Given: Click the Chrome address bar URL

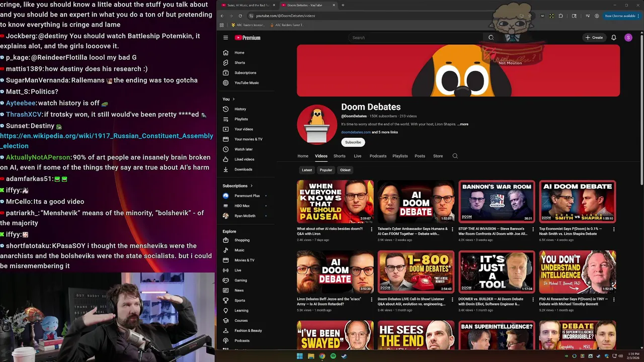Looking at the screenshot, I should [x=285, y=16].
